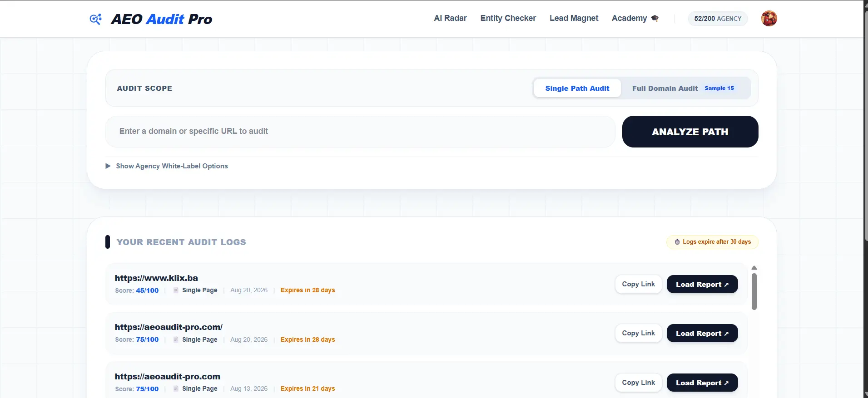
Task: Click the timer icon in logs expiry badge
Action: pyautogui.click(x=677, y=242)
